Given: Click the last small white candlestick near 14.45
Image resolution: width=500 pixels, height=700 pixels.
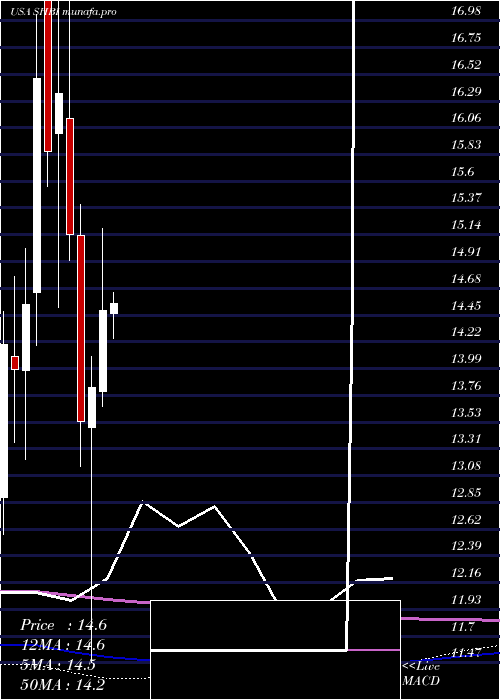Looking at the screenshot, I should coord(114,308).
